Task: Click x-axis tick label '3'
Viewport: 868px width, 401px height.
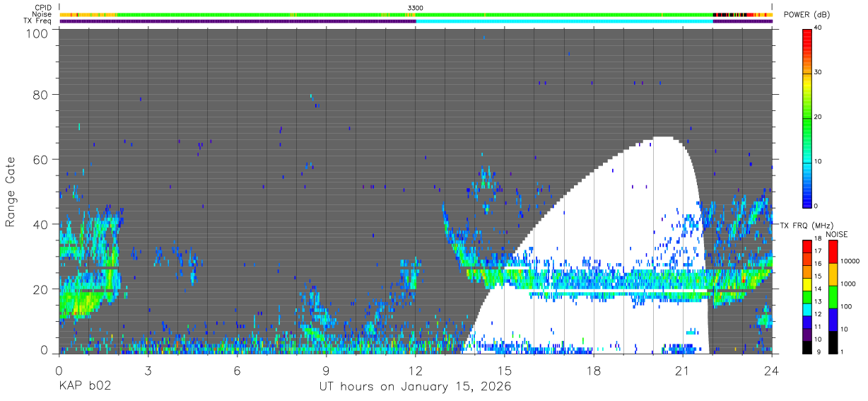Action: pos(148,371)
